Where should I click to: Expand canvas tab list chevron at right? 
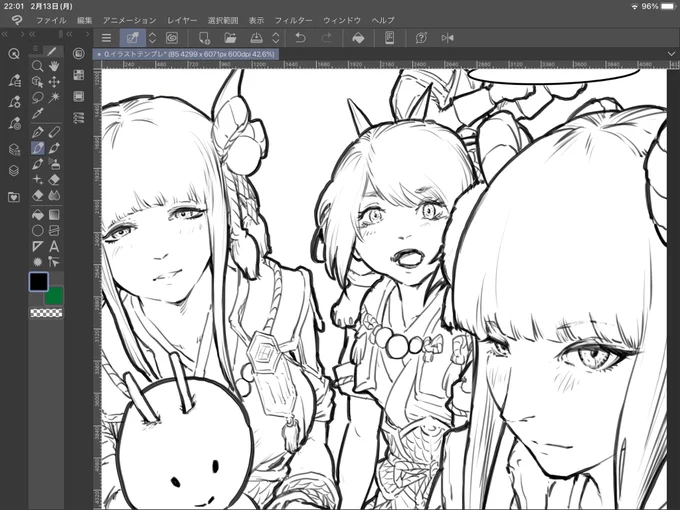tap(671, 54)
